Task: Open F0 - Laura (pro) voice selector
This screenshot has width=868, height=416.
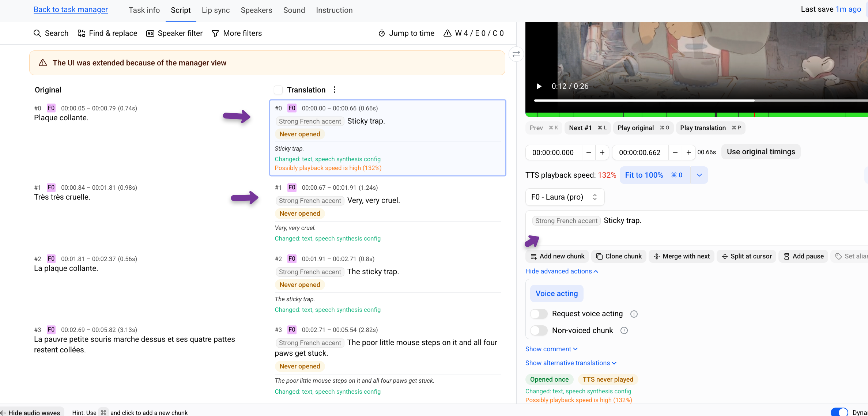Action: pos(565,197)
